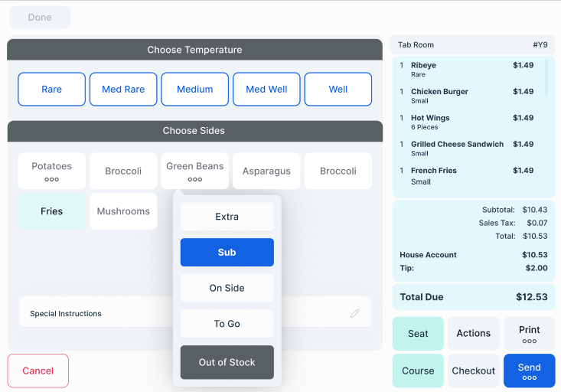Choose Med Rare temperature
This screenshot has width=561, height=392.
tap(123, 90)
